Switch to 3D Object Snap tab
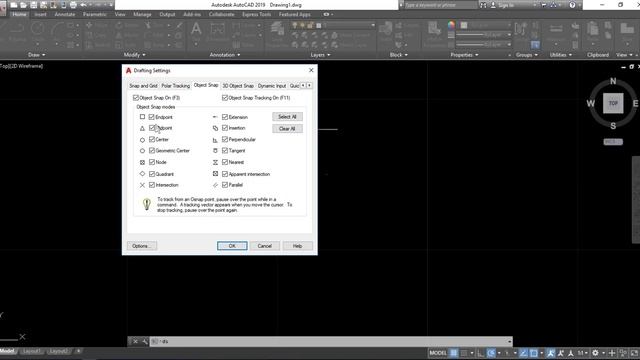 point(238,86)
